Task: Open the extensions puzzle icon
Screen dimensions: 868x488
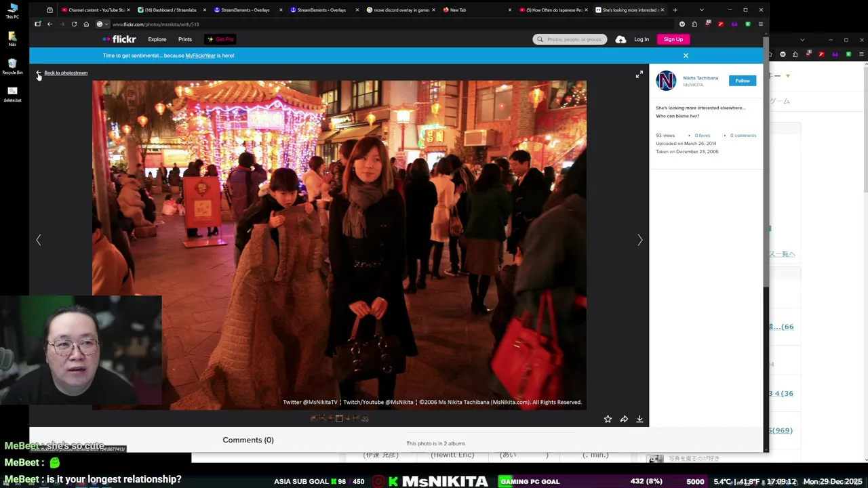Action: 694,24
